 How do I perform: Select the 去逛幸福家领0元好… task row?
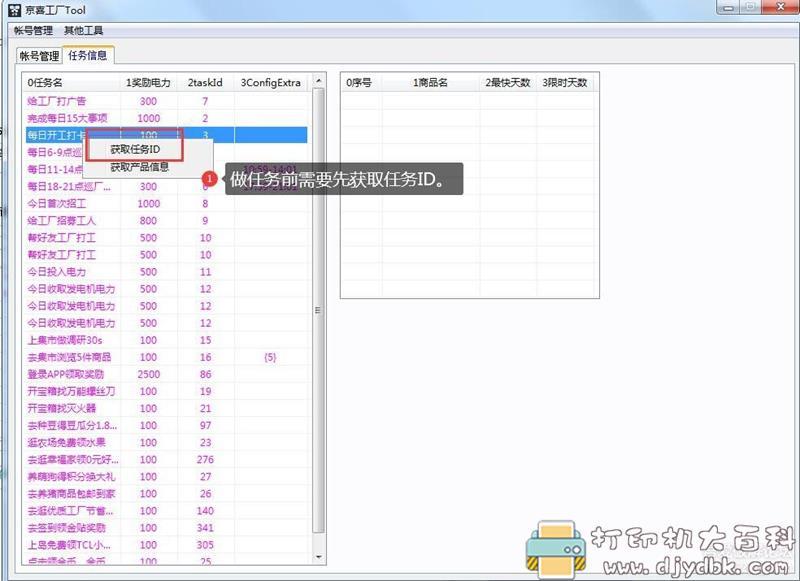pyautogui.click(x=165, y=460)
